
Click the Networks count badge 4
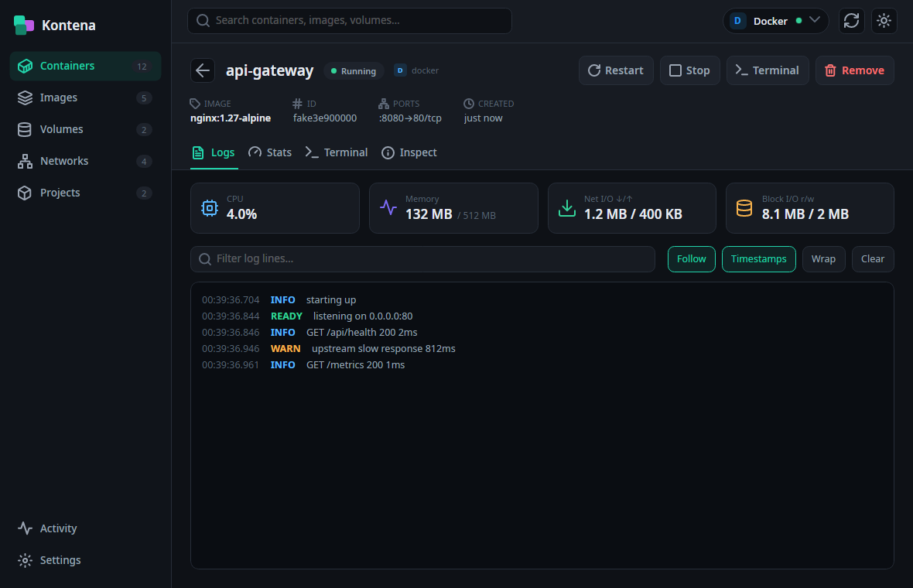point(144,161)
